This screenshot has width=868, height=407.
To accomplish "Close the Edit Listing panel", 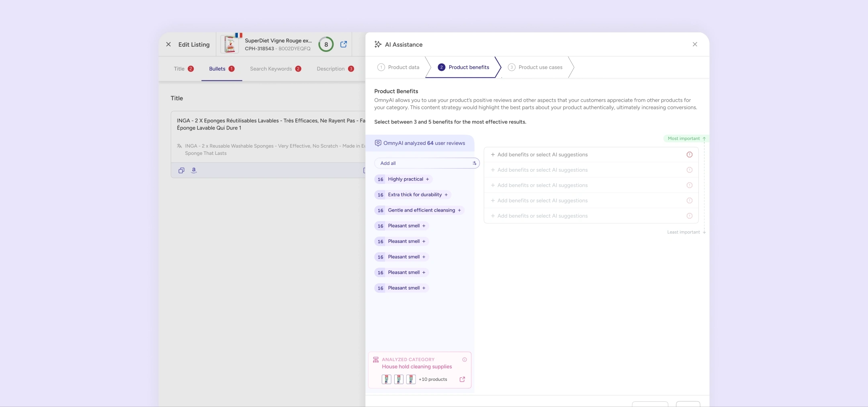I will point(168,45).
